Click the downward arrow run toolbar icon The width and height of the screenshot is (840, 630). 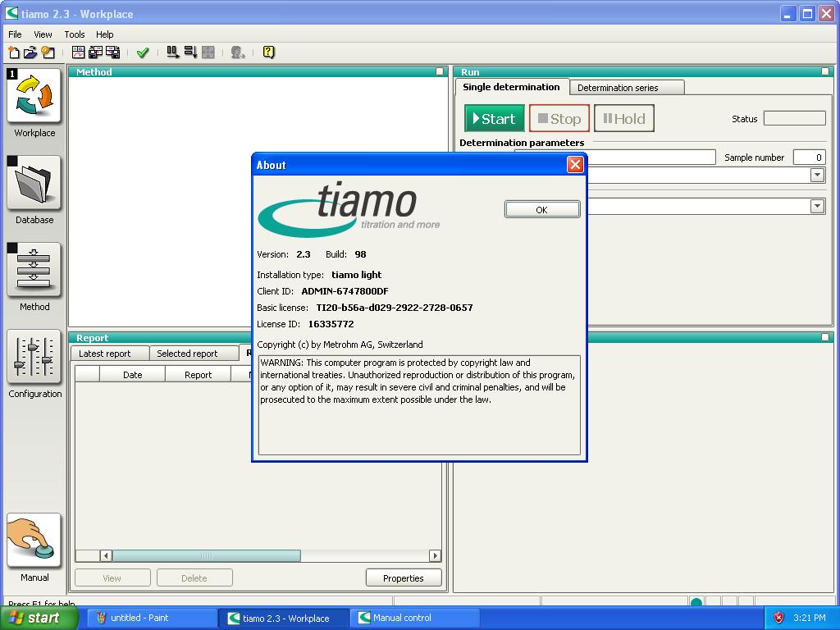pos(190,52)
